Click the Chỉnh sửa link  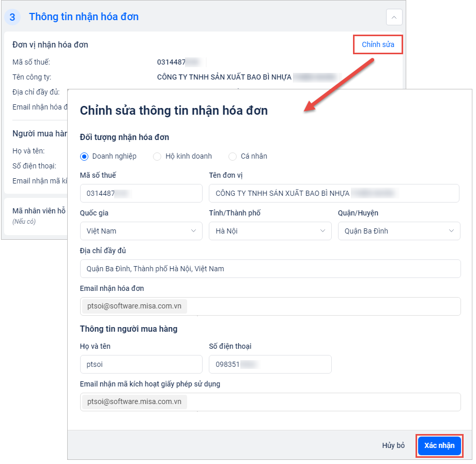pyautogui.click(x=378, y=44)
